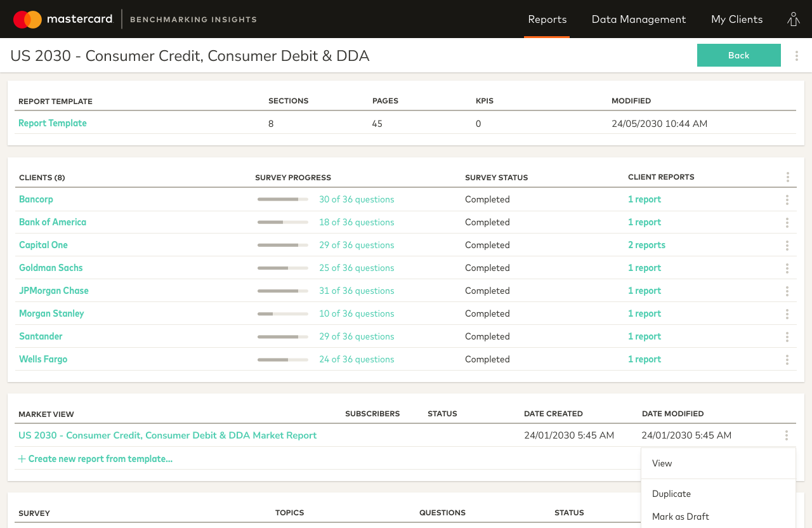Open the 10 of 36 questions link
The image size is (812, 528).
pos(357,313)
